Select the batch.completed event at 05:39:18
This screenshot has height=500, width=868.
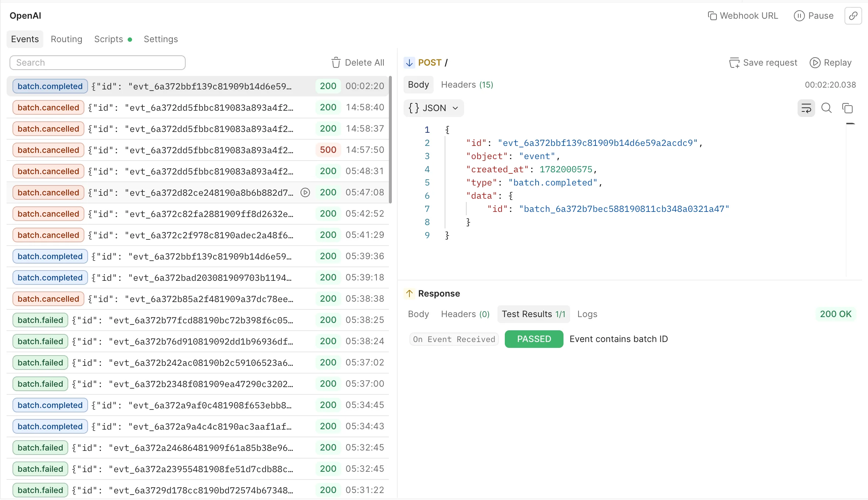click(x=198, y=277)
